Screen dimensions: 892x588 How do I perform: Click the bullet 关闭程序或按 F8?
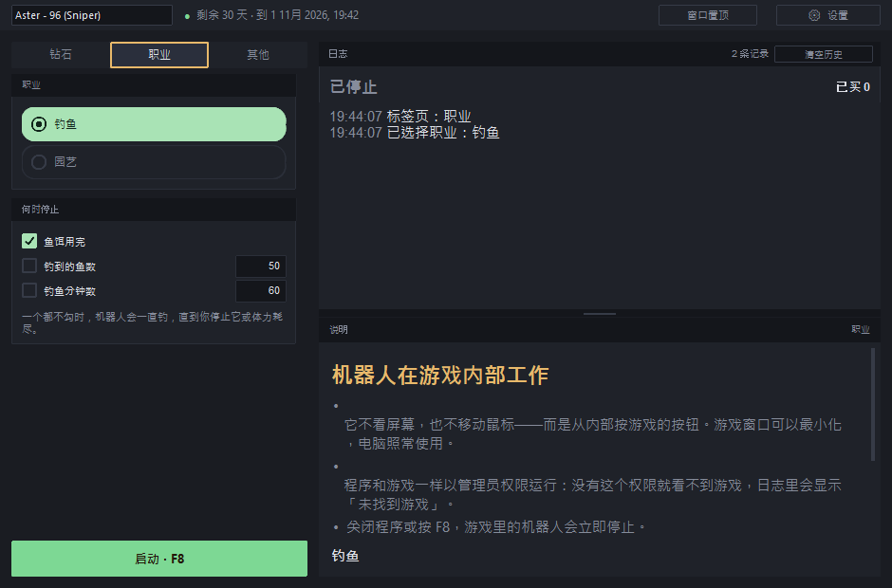(x=496, y=527)
